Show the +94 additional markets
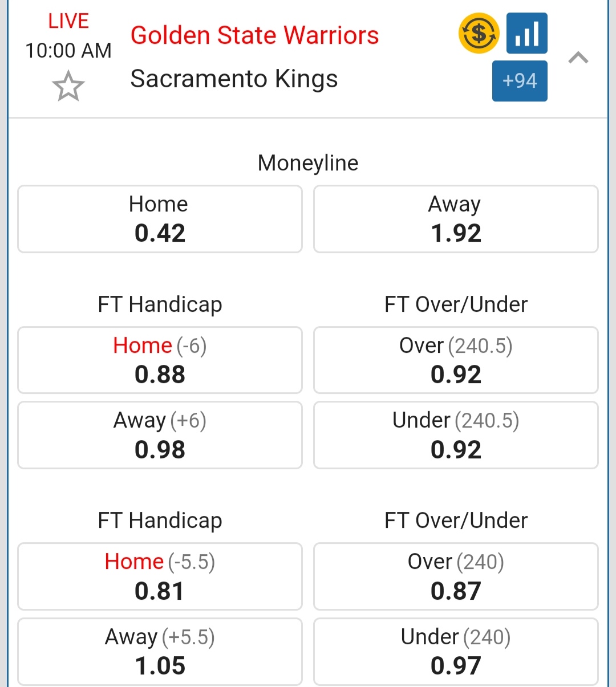Image resolution: width=616 pixels, height=687 pixels. 520,81
